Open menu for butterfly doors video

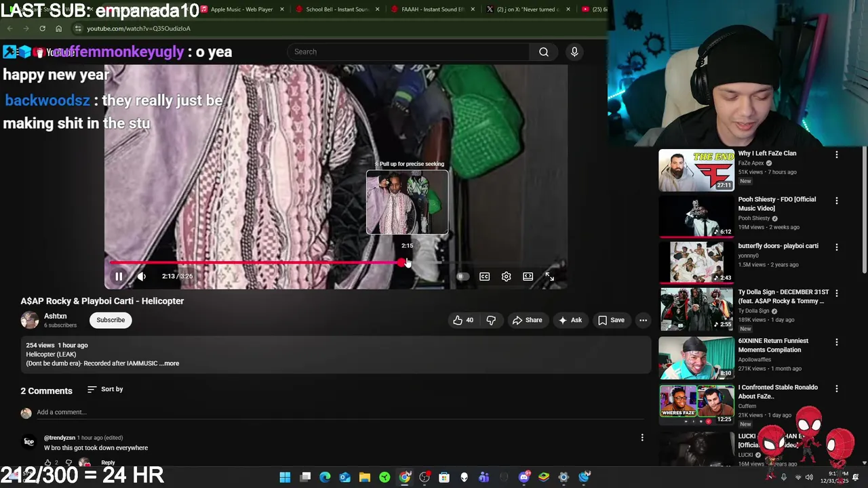pyautogui.click(x=837, y=247)
